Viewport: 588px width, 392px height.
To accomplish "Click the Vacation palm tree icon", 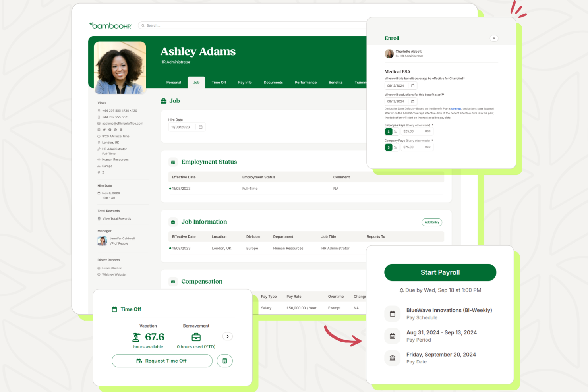I will point(136,337).
